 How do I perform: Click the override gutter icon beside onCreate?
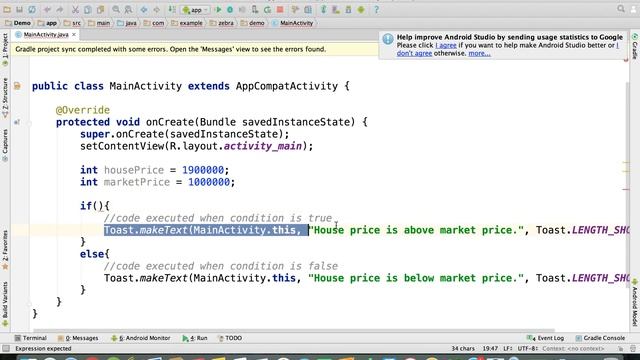[17, 122]
